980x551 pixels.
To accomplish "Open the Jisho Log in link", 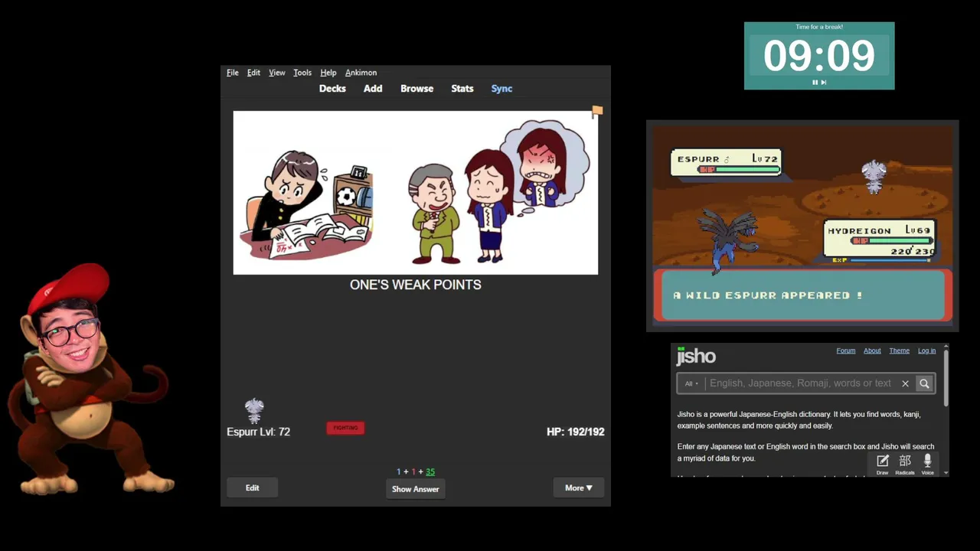I will point(926,350).
